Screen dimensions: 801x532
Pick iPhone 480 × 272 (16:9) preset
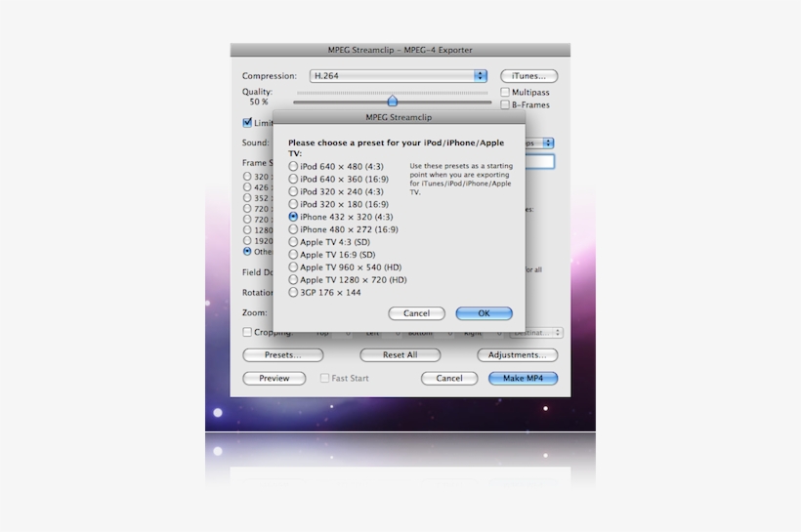pos(343,229)
